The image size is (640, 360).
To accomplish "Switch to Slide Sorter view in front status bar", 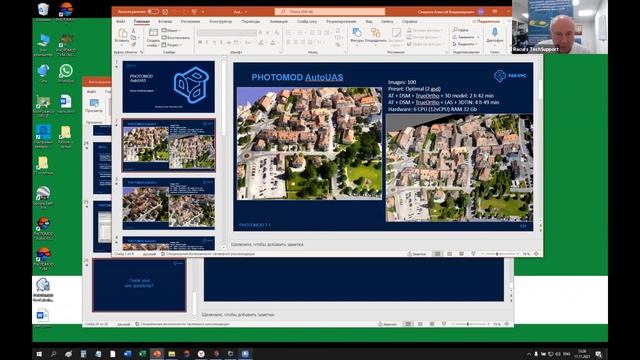I will (449, 254).
